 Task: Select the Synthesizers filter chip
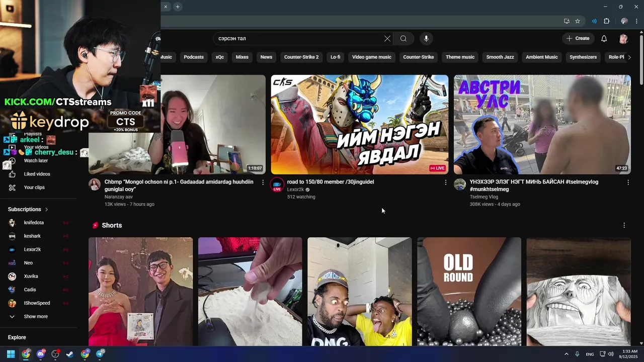(x=583, y=57)
